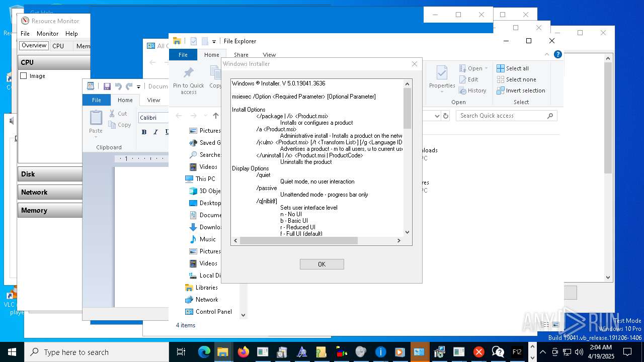This screenshot has width=644, height=362.
Task: Open Task View from taskbar
Action: click(181, 352)
